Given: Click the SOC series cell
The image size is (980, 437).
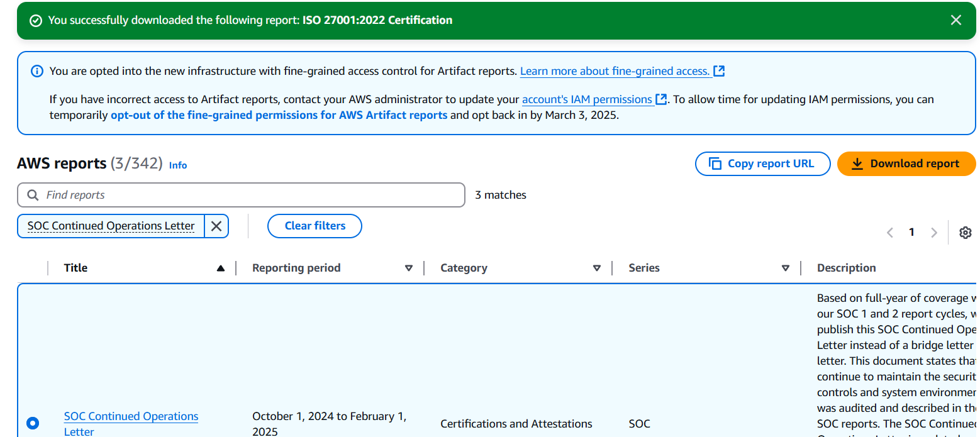Looking at the screenshot, I should click(639, 424).
